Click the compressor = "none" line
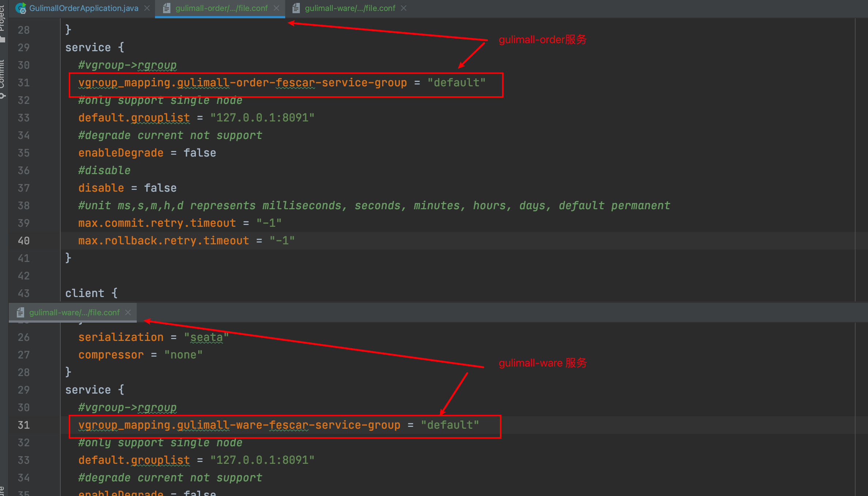The width and height of the screenshot is (868, 496). (x=140, y=355)
